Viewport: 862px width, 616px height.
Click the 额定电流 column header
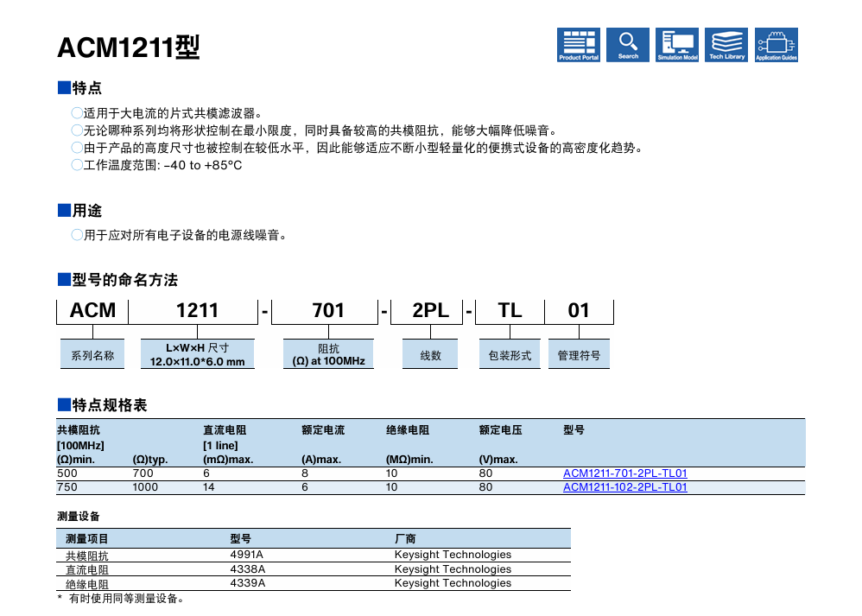323,430
